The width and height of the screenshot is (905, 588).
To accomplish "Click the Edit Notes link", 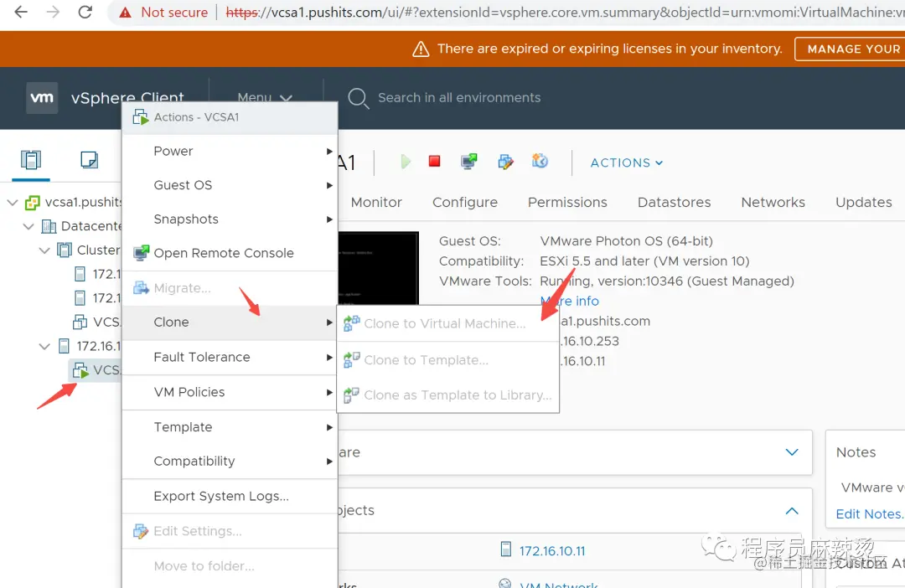I will (x=870, y=513).
